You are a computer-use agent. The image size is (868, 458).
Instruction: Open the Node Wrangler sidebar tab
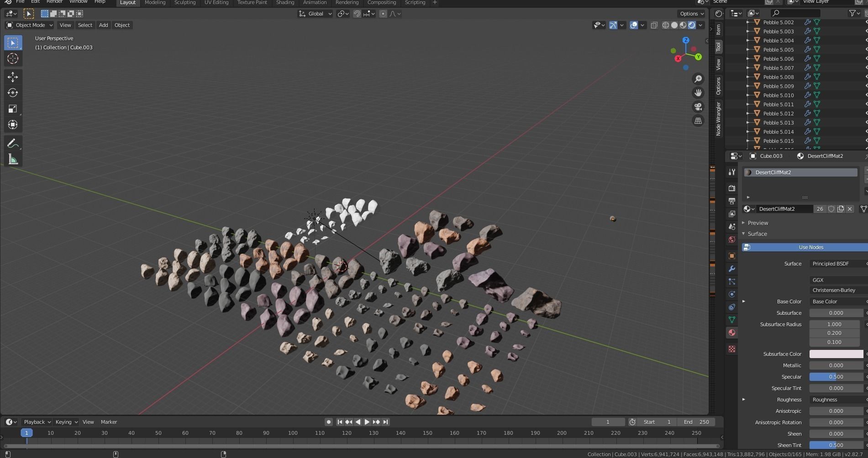[718, 119]
